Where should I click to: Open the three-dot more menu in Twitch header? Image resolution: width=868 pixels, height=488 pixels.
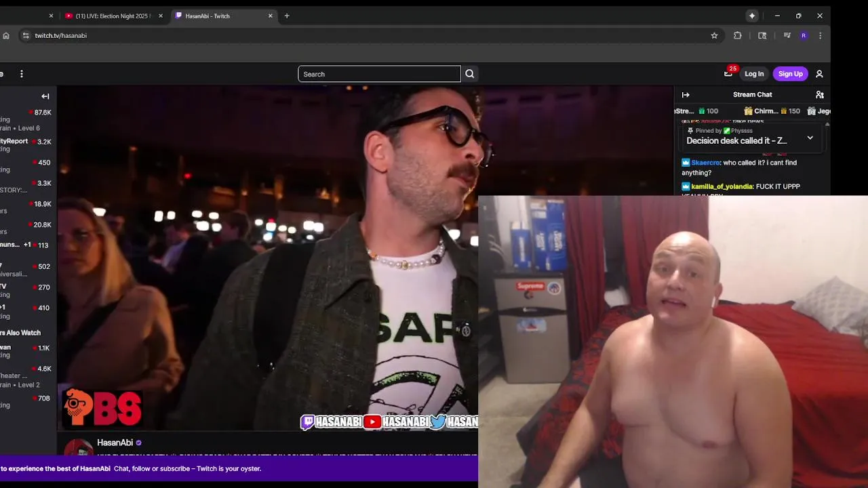tap(22, 74)
